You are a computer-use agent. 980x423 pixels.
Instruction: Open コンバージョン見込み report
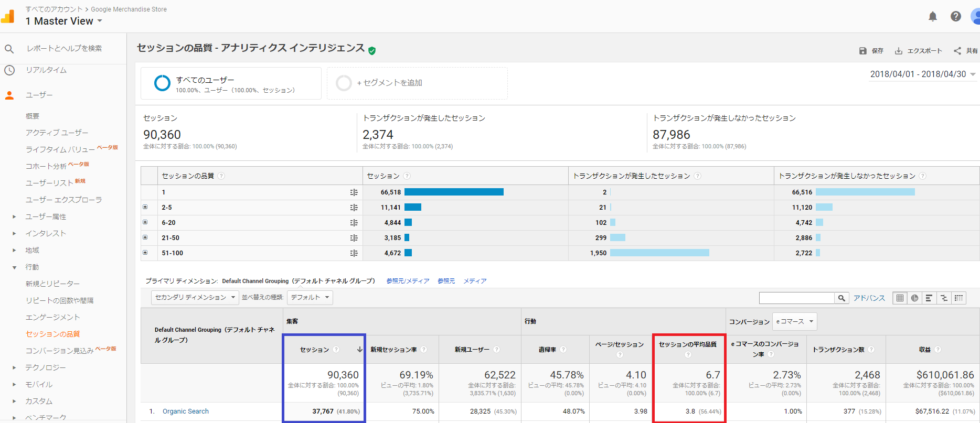tap(59, 351)
